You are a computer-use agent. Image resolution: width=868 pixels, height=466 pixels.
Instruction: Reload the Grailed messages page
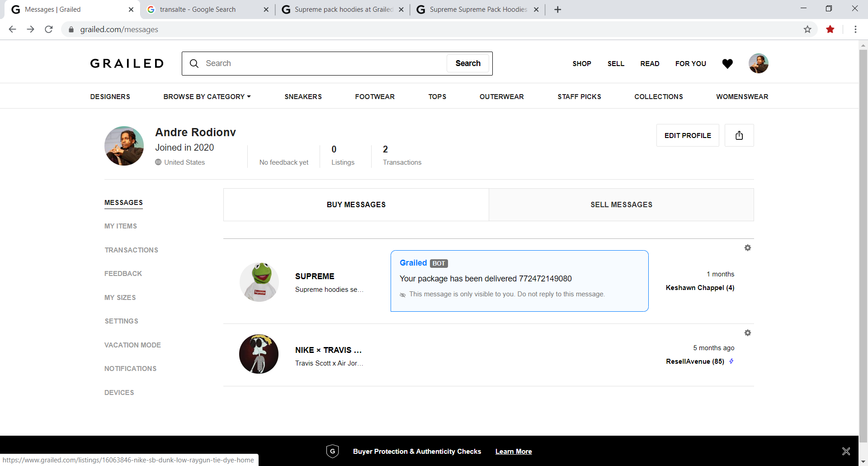pyautogui.click(x=49, y=29)
